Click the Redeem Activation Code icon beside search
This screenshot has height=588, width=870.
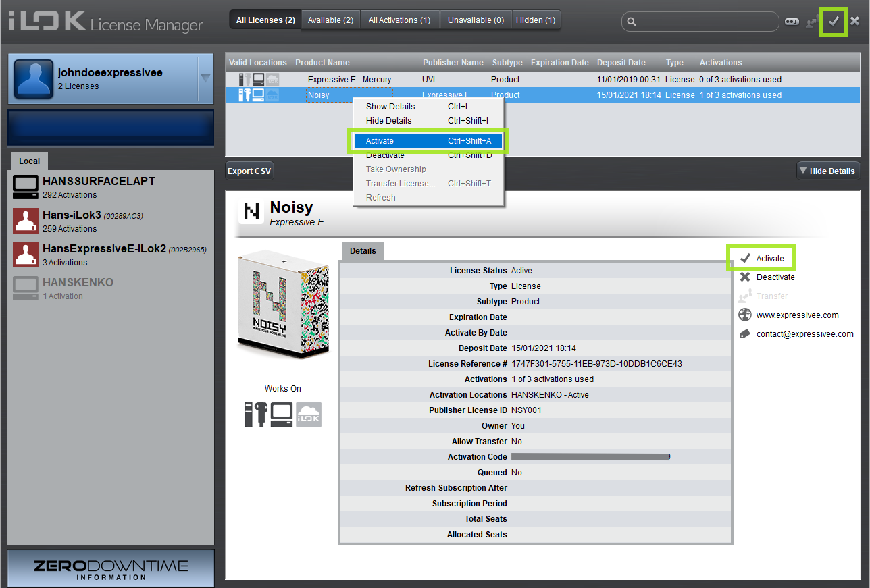coord(792,22)
